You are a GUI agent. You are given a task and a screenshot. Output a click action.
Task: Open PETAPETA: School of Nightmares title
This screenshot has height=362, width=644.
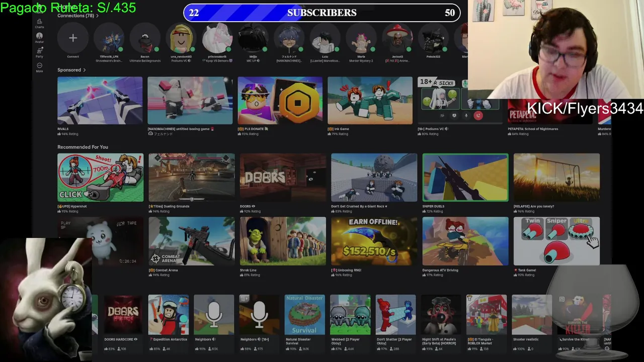tap(533, 129)
